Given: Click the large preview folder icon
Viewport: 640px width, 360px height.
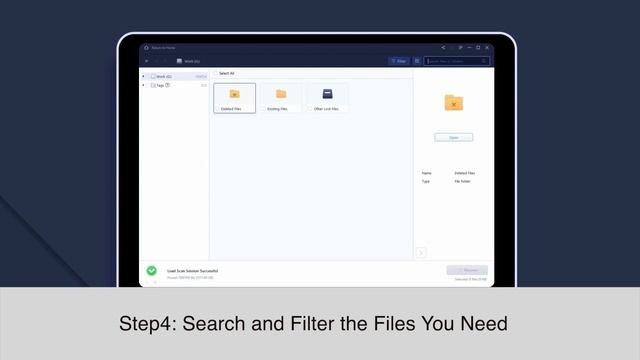Looking at the screenshot, I should [x=454, y=102].
